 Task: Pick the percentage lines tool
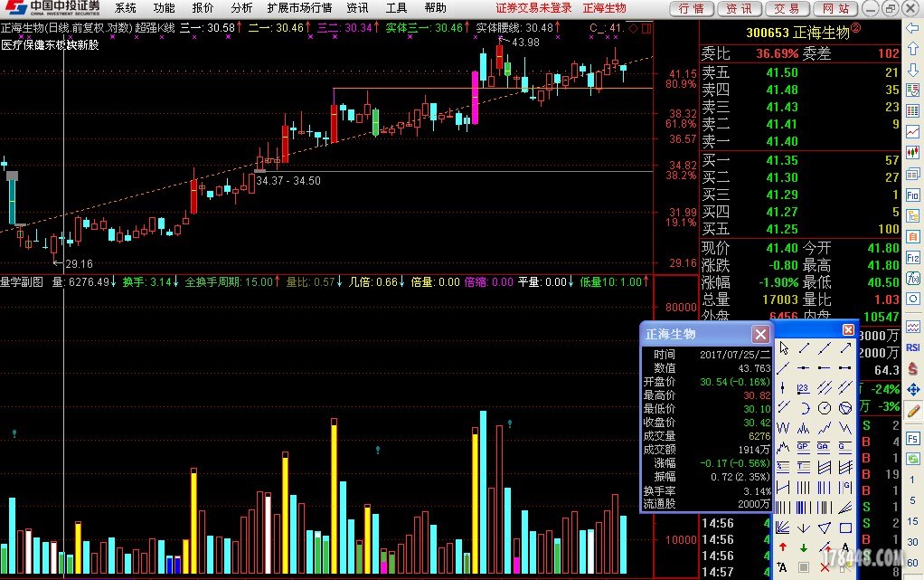click(783, 467)
